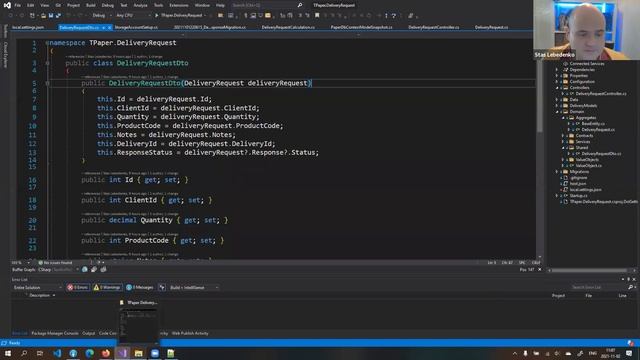640x360 pixels.
Task: Click the Description column header
Action: click(40, 296)
